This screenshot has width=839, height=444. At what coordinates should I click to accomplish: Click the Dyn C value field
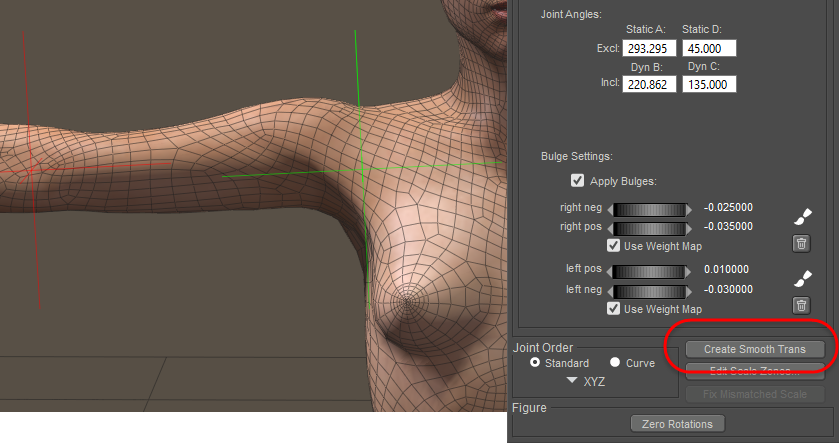point(709,85)
